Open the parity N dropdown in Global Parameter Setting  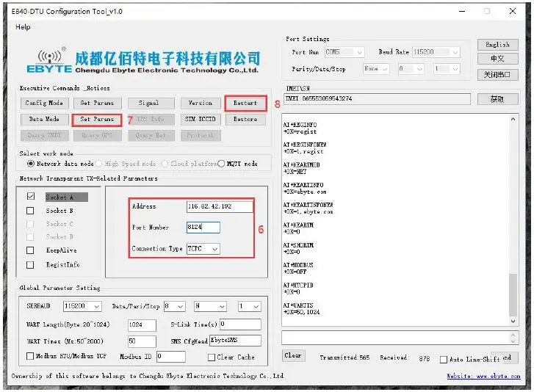211,306
